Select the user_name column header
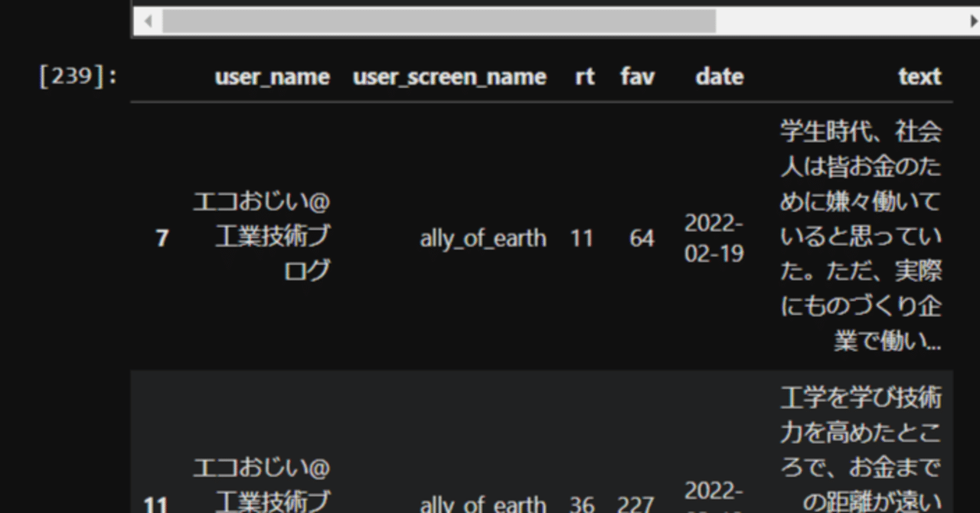The width and height of the screenshot is (980, 513). point(273,77)
